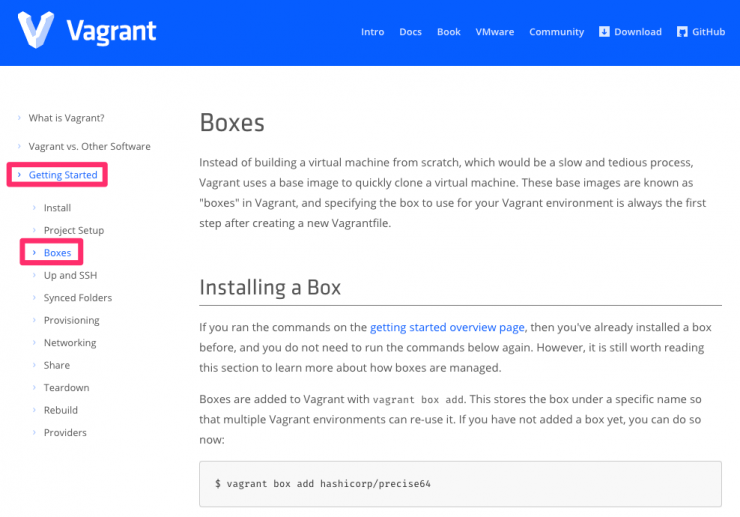
Task: Open Vagrant vs. Other Software sidebar link
Action: click(89, 146)
